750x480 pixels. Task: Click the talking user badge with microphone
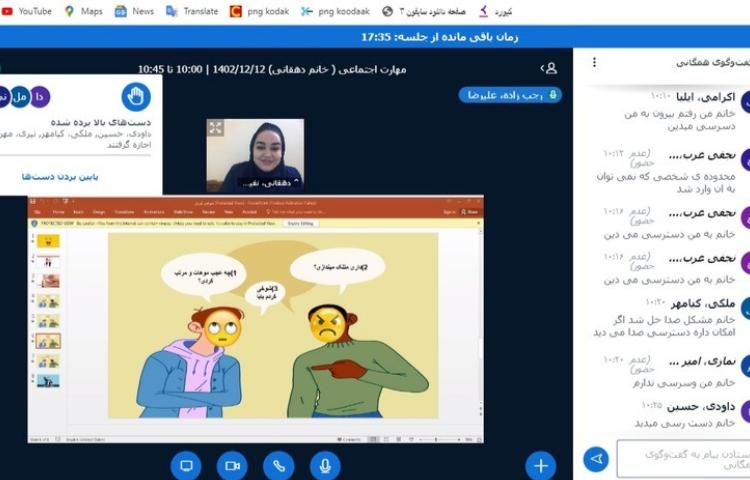[510, 95]
